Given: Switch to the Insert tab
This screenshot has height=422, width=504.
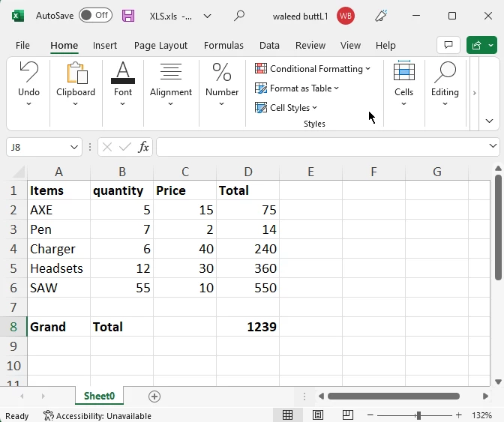Looking at the screenshot, I should click(105, 46).
